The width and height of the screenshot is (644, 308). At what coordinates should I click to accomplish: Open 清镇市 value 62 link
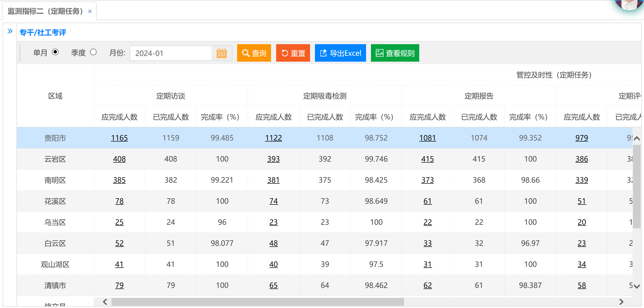point(428,285)
